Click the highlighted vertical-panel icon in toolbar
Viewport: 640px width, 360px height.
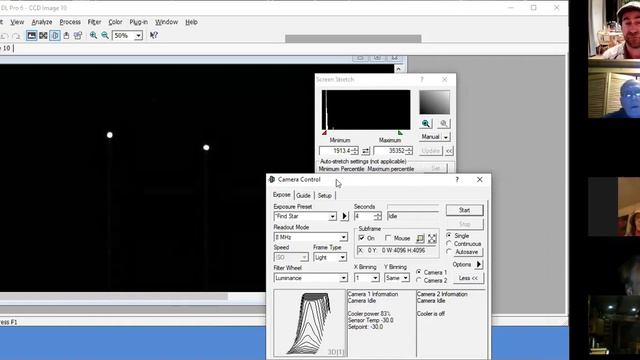point(55,36)
